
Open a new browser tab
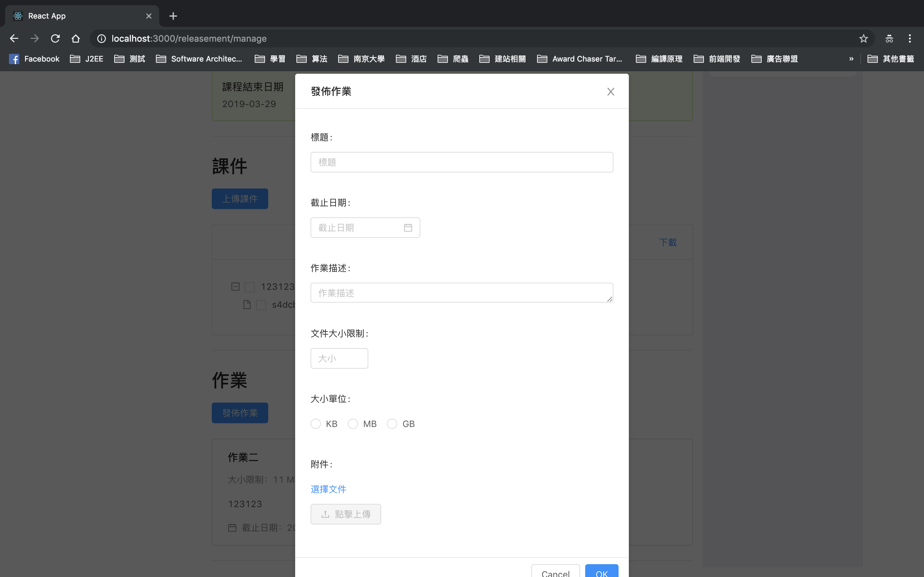coord(173,16)
